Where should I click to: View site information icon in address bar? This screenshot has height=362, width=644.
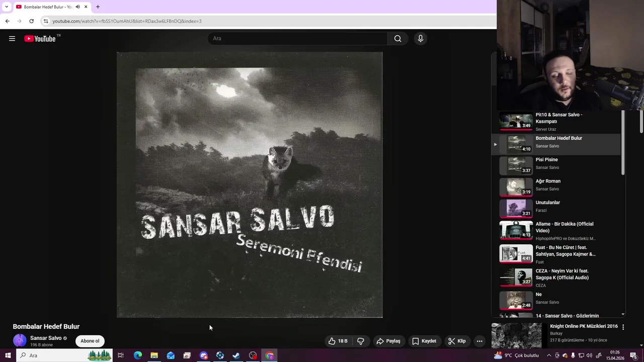(x=46, y=21)
